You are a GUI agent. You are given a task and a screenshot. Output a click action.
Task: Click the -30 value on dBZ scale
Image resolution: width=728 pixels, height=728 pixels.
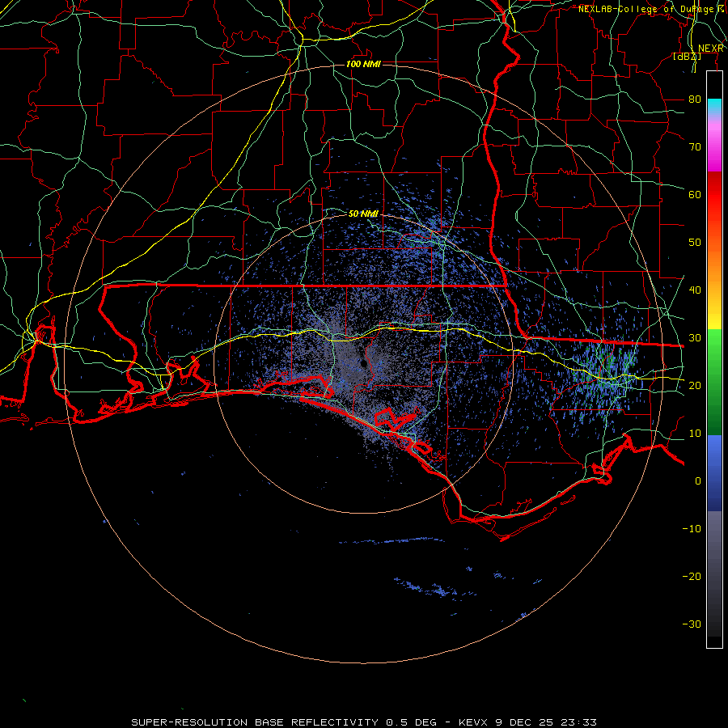(692, 624)
